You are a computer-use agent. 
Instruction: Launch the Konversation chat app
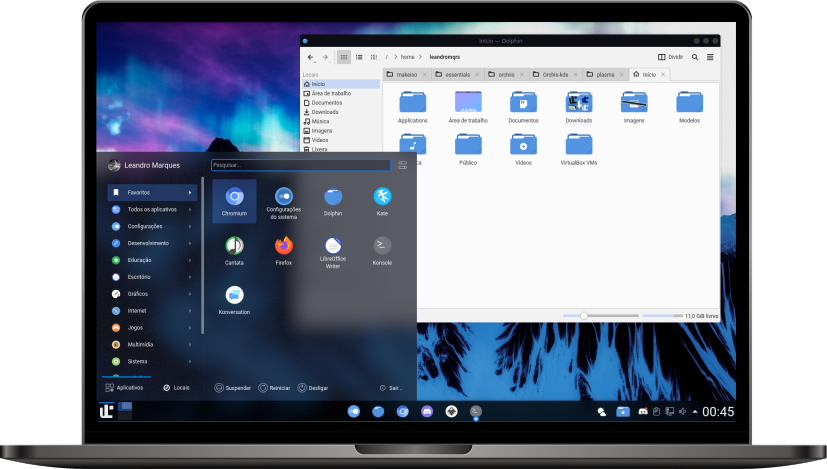234,300
